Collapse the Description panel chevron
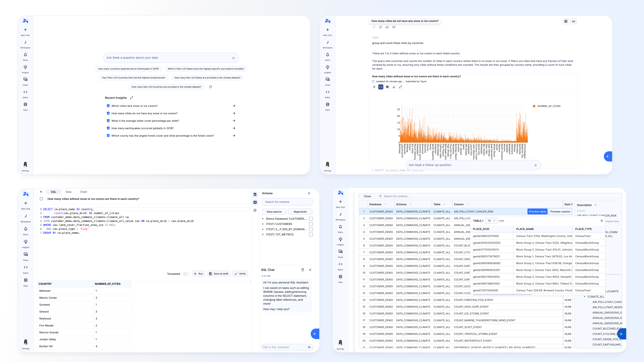The width and height of the screenshot is (644, 362). tap(596, 205)
